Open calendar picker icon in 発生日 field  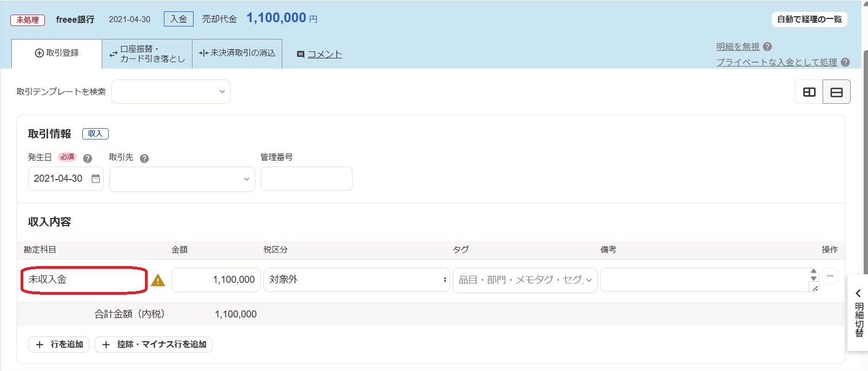(96, 178)
